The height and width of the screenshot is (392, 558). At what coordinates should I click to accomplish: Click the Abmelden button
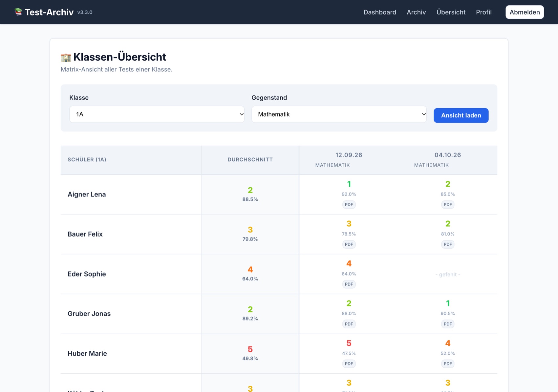pyautogui.click(x=525, y=12)
